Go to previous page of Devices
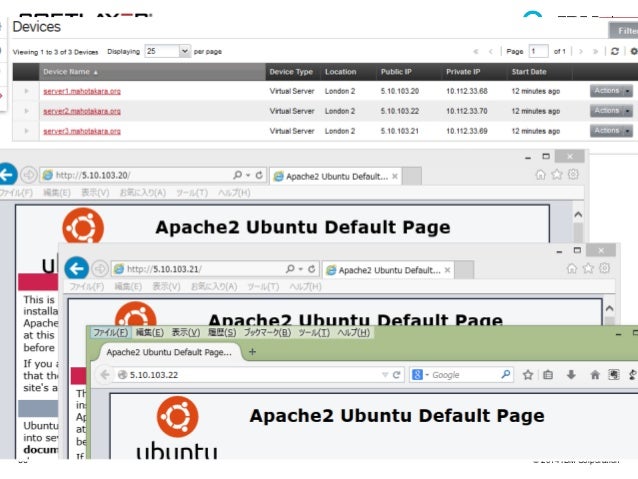The height and width of the screenshot is (479, 638). (491, 51)
